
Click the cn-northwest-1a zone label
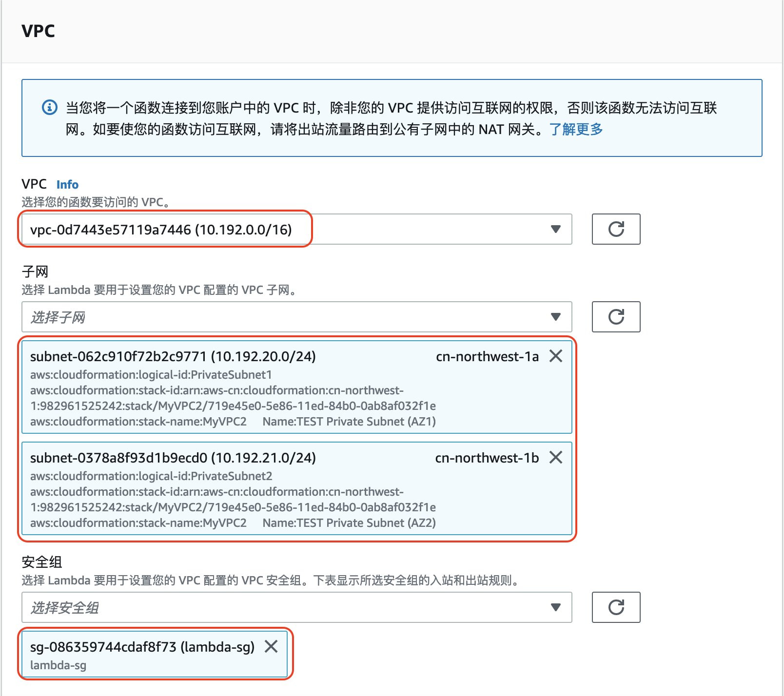pyautogui.click(x=487, y=357)
